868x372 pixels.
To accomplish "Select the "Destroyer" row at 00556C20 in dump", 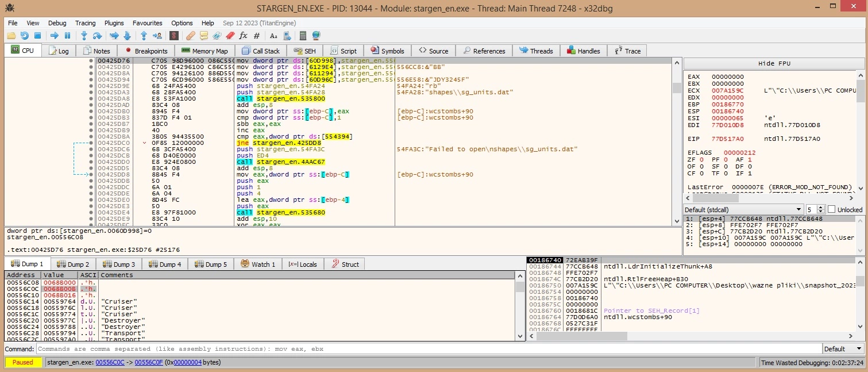I will 260,320.
